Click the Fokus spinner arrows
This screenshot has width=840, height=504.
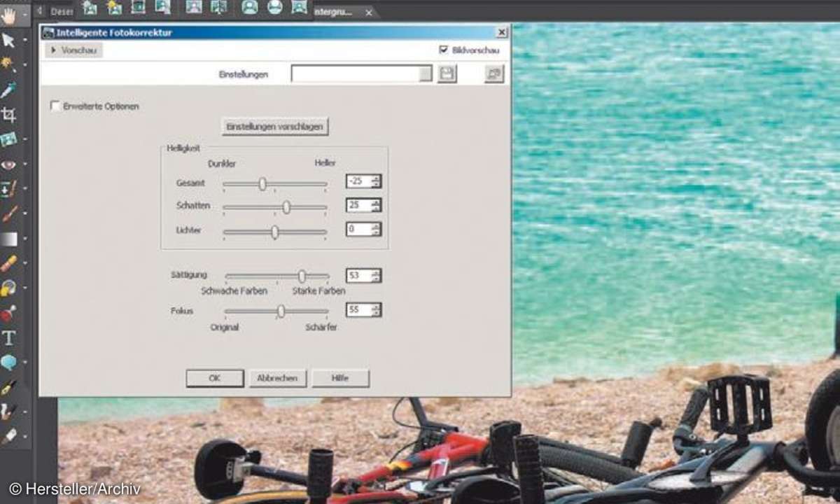click(x=377, y=309)
